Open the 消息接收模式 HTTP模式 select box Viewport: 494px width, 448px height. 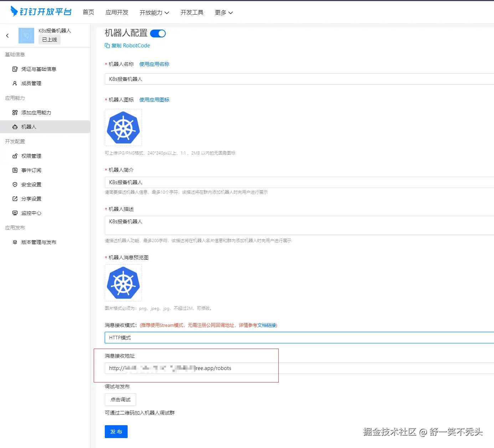click(299, 338)
